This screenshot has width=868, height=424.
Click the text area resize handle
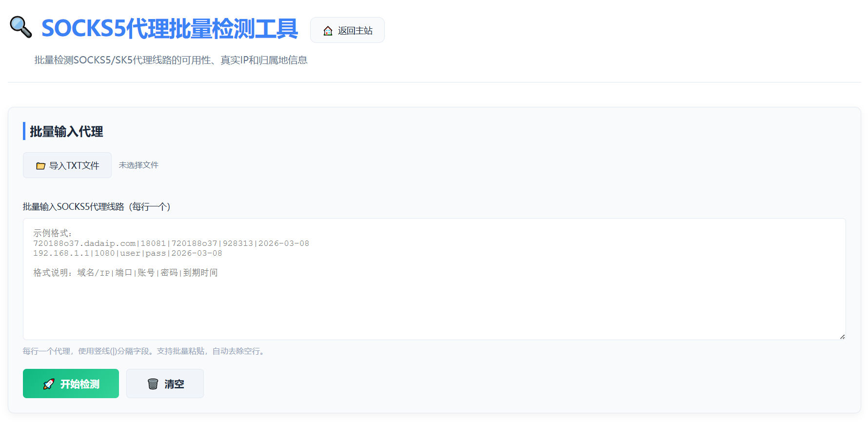(842, 336)
